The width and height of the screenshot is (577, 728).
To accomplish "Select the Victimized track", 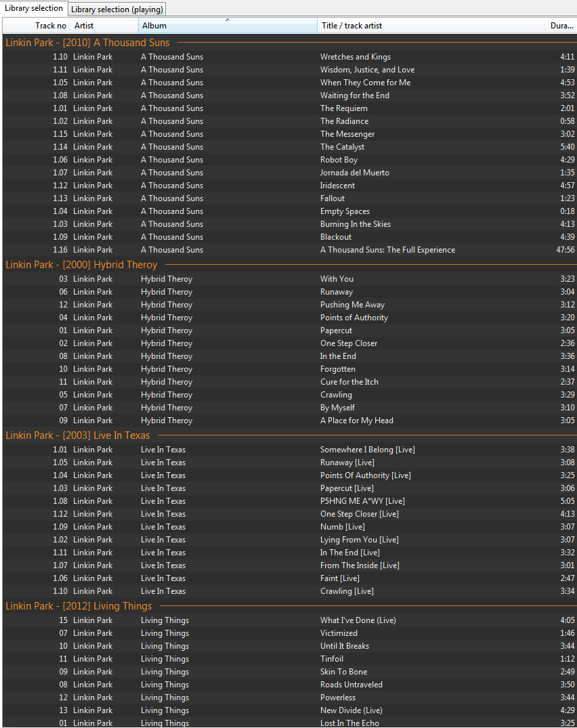I will (290, 633).
